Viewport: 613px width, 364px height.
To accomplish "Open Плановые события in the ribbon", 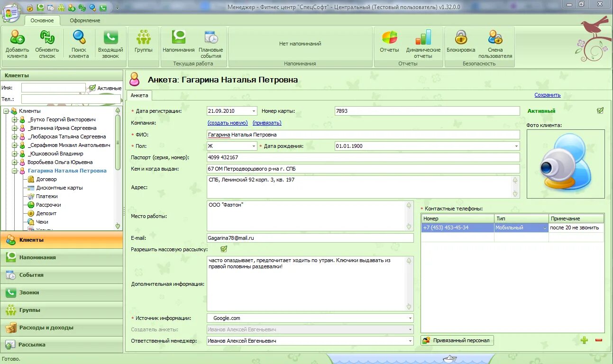I will click(x=211, y=44).
